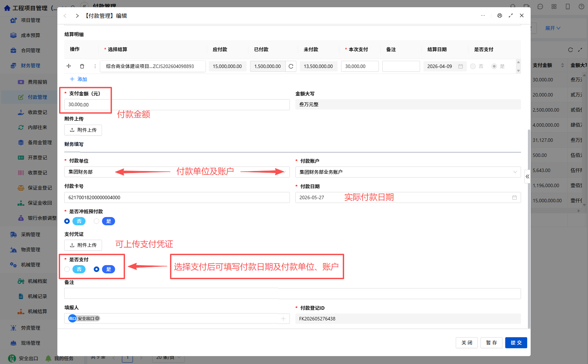Click the home icon beside 工程项目管理
The width and height of the screenshot is (588, 364).
pyautogui.click(x=7, y=8)
